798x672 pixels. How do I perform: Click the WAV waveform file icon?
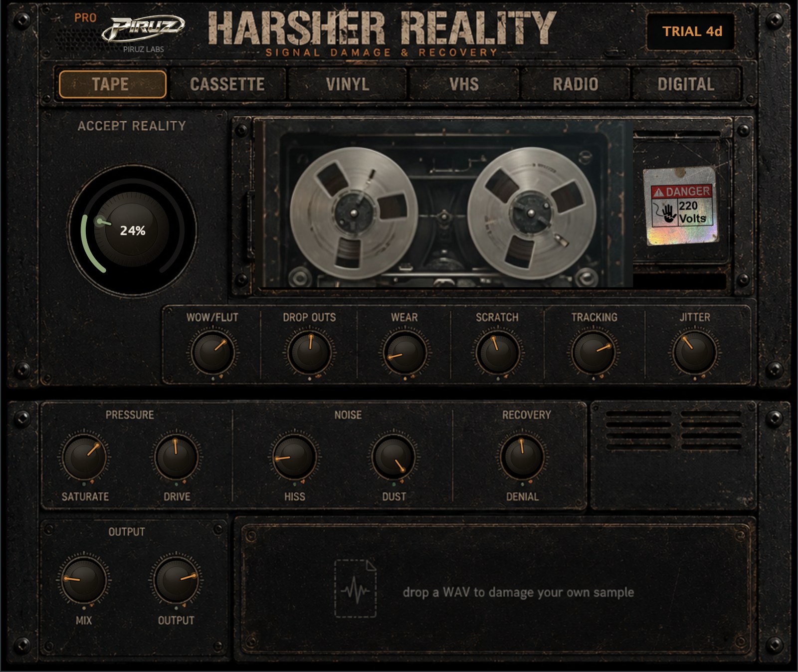[356, 589]
